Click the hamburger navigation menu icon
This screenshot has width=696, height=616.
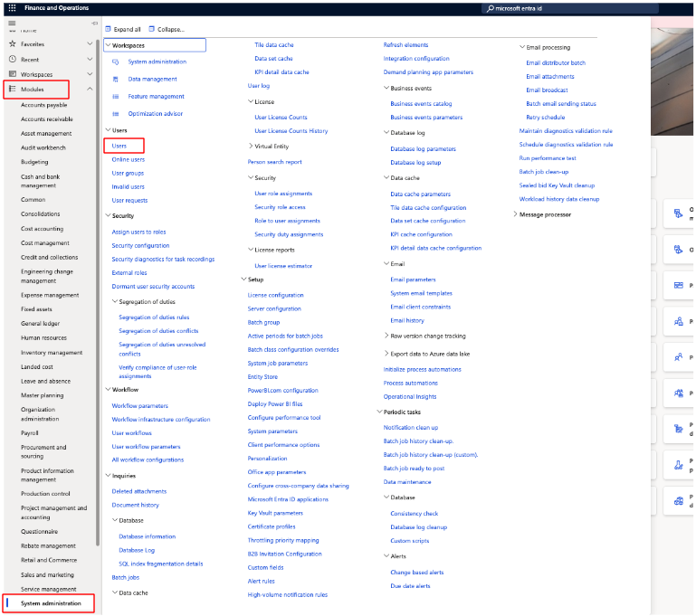pyautogui.click(x=12, y=23)
